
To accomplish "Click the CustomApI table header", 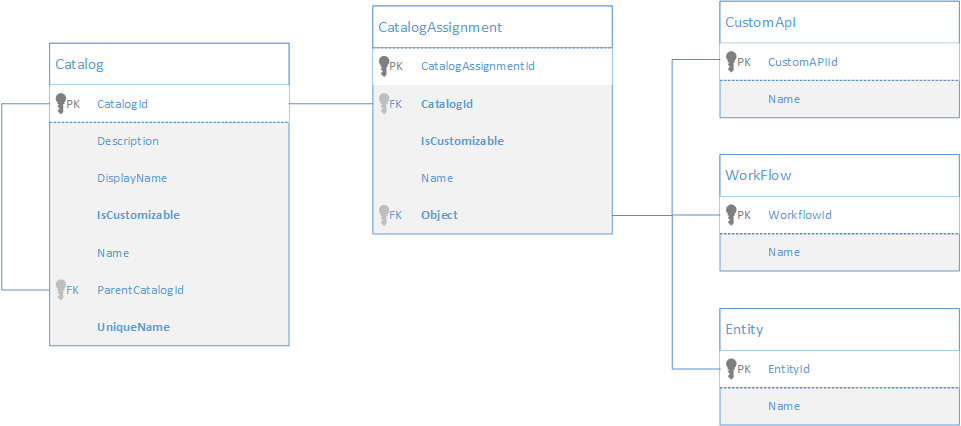I will (x=760, y=22).
